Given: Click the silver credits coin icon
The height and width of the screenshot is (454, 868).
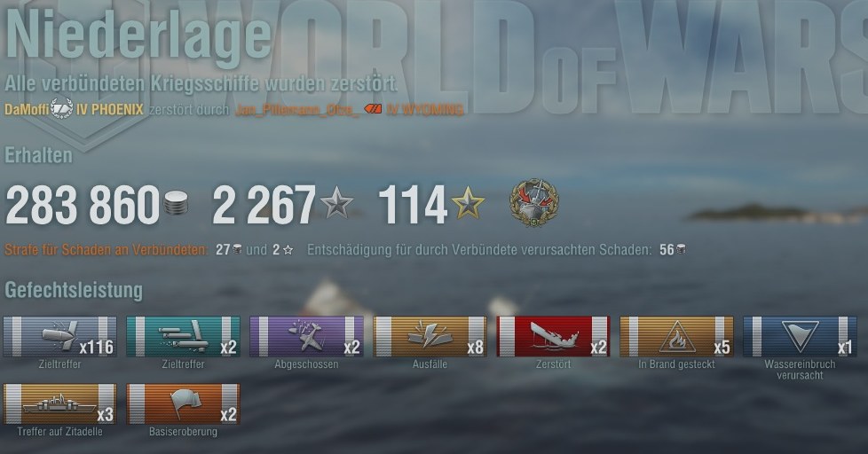Looking at the screenshot, I should pyautogui.click(x=176, y=203).
